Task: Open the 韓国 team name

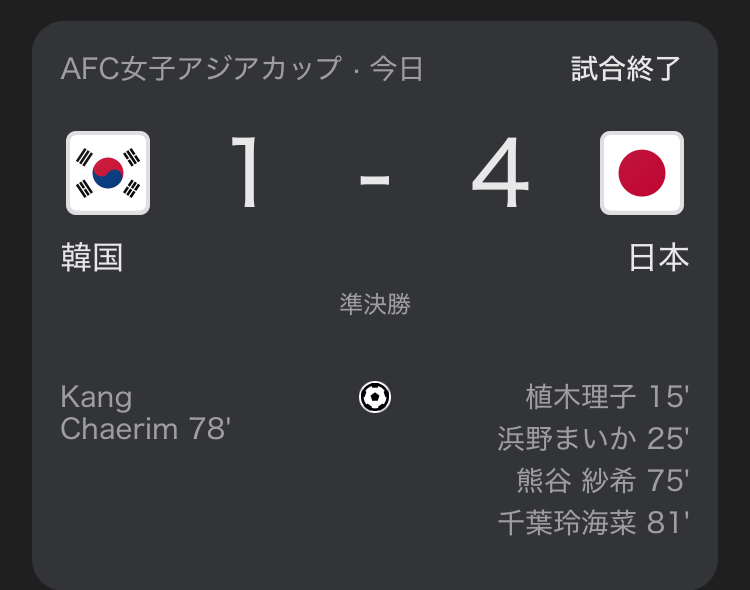Action: [x=92, y=258]
